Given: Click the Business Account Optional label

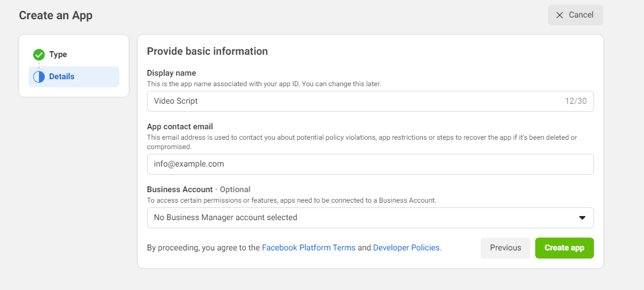Looking at the screenshot, I should (x=198, y=190).
